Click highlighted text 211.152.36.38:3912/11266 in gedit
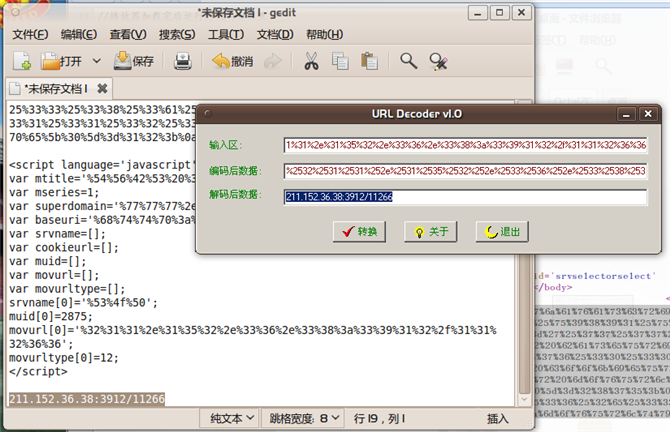The image size is (670, 432). (87, 399)
